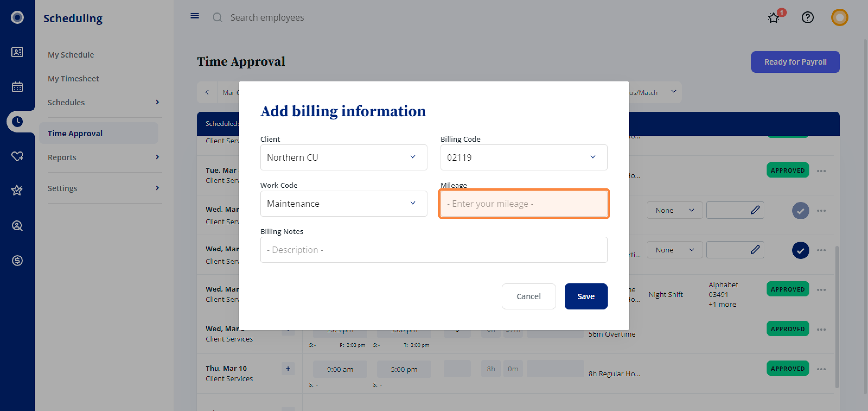This screenshot has height=411, width=868.
Task: Click Save in billing dialog
Action: tap(586, 296)
